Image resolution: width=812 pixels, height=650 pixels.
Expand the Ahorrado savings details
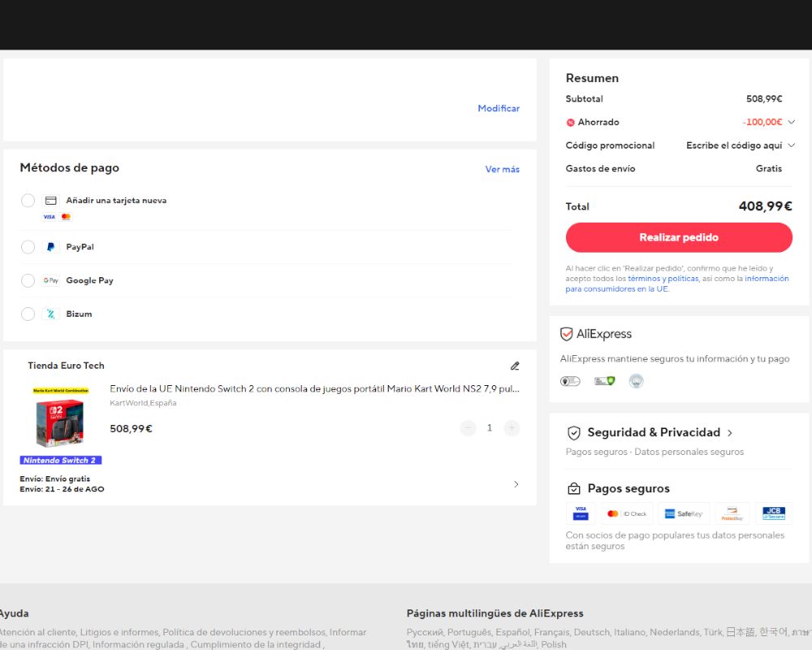coord(791,123)
